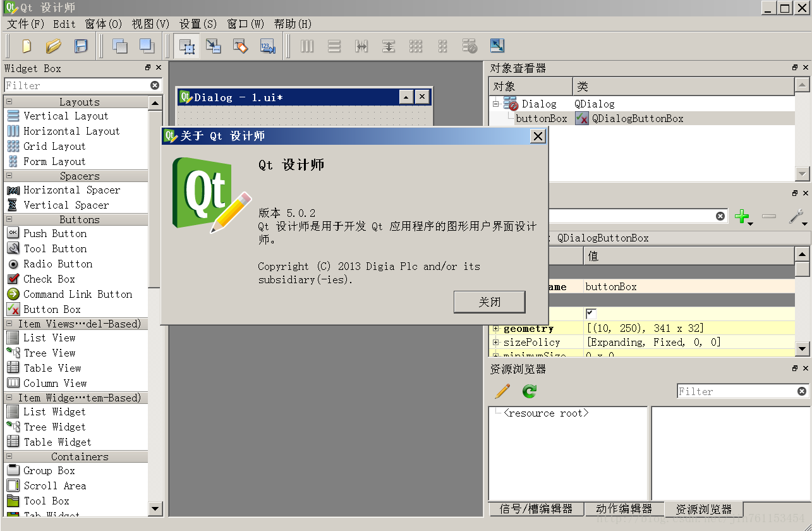Switch to Edit Signals/Slots mode

214,46
